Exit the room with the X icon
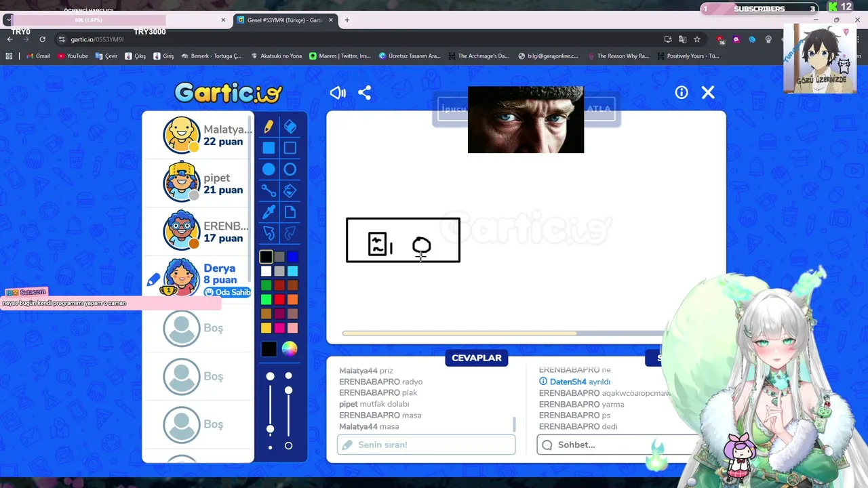 click(708, 92)
